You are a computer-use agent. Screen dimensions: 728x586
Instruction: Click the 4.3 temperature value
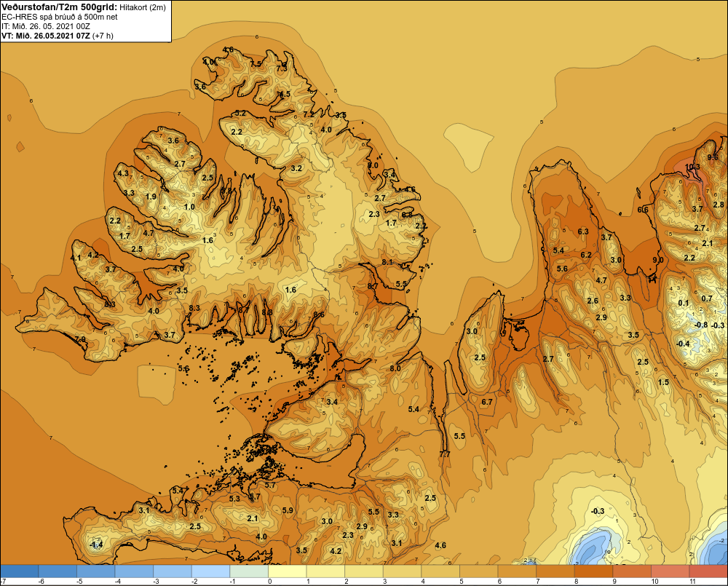123,173
